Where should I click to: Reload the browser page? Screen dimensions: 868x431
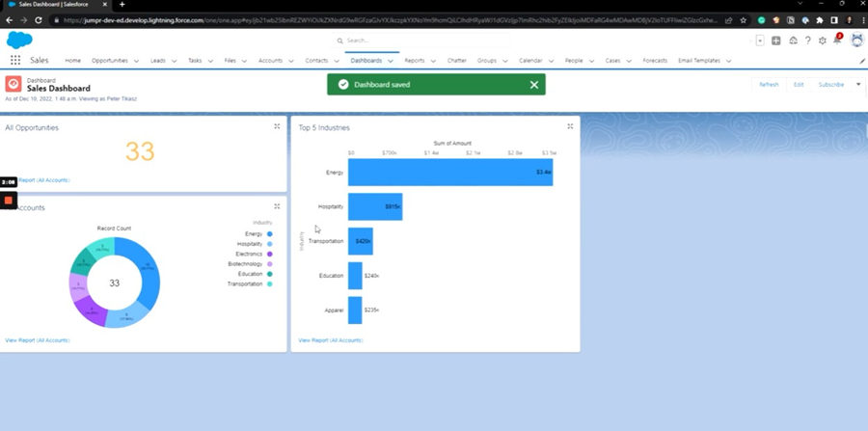point(39,20)
